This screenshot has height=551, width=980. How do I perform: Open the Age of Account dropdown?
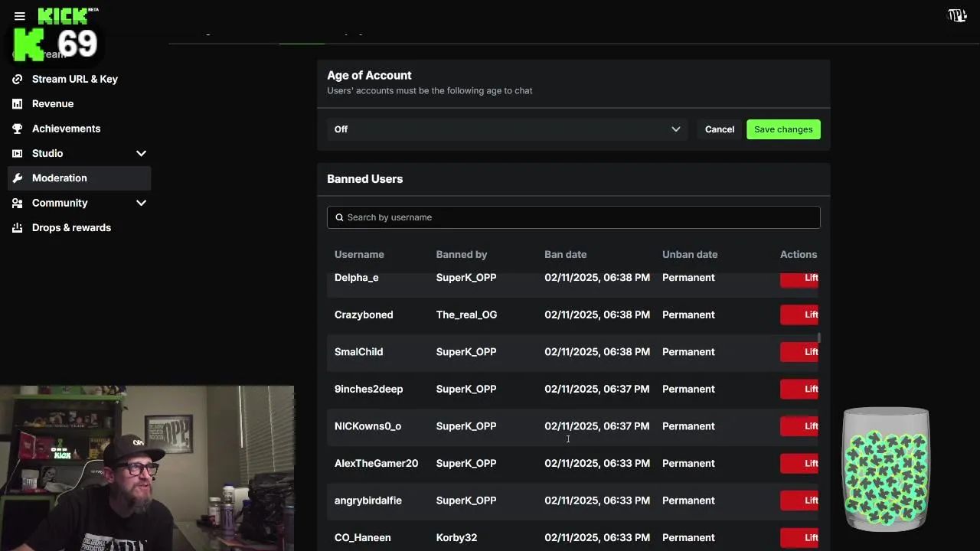(x=507, y=129)
